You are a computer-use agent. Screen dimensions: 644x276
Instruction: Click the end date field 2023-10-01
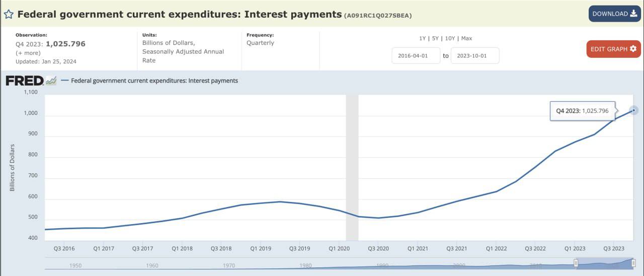[475, 56]
